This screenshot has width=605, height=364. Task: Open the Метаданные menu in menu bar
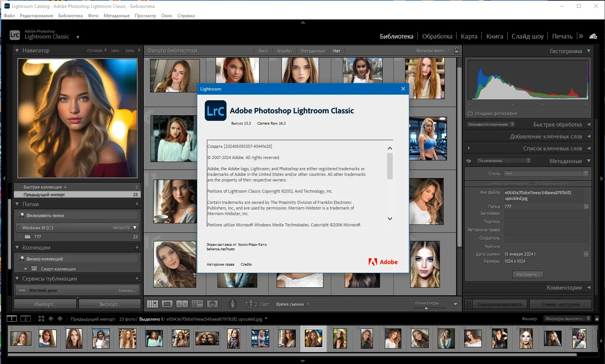116,16
